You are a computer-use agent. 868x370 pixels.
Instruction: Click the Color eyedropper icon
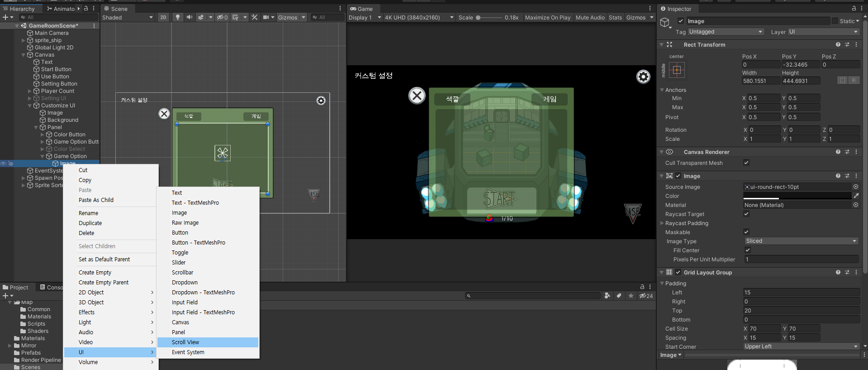coord(856,196)
